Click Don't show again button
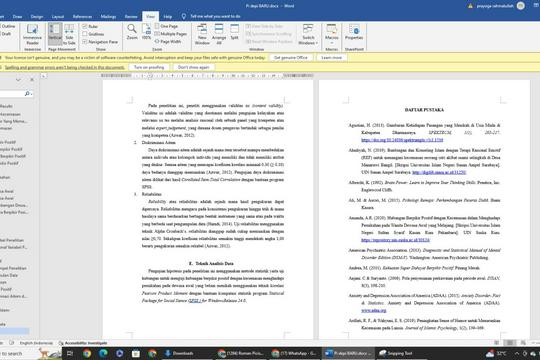 [194, 67]
